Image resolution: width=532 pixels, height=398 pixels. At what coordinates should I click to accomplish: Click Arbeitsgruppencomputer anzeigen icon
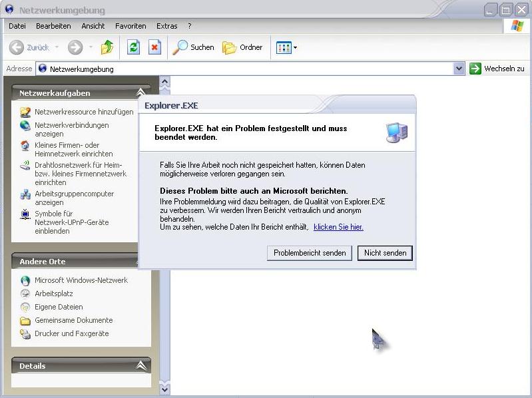click(x=25, y=194)
